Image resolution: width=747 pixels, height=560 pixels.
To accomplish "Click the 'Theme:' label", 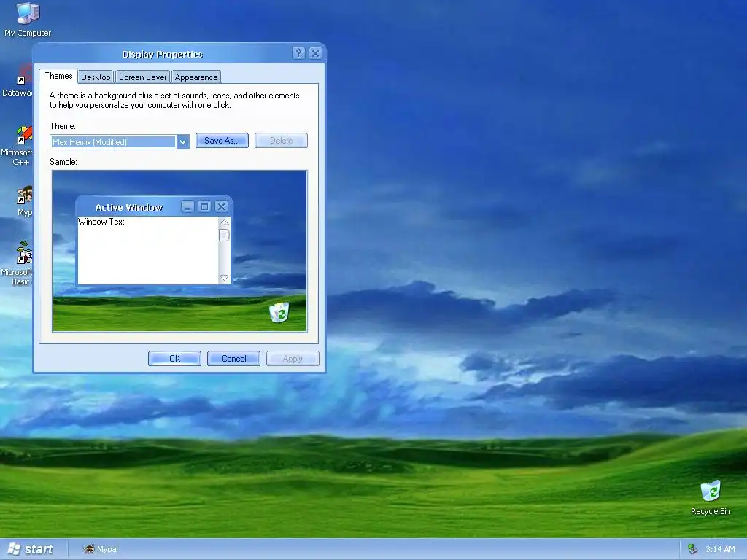I will (63, 126).
